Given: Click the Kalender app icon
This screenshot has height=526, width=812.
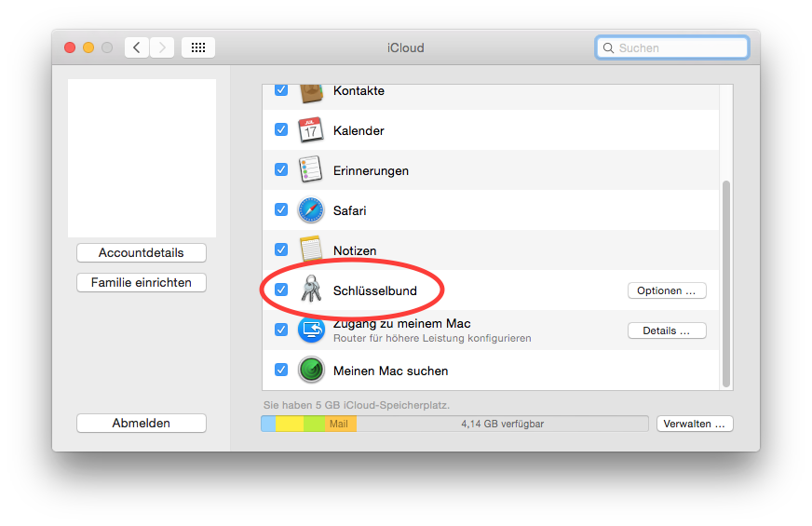Looking at the screenshot, I should click(x=311, y=130).
